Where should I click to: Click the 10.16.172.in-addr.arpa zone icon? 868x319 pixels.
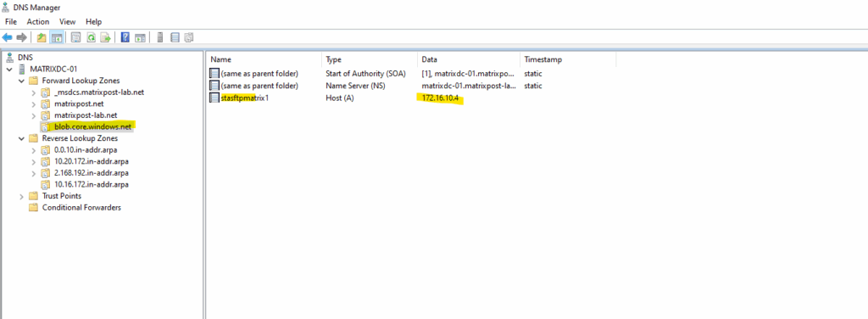46,184
